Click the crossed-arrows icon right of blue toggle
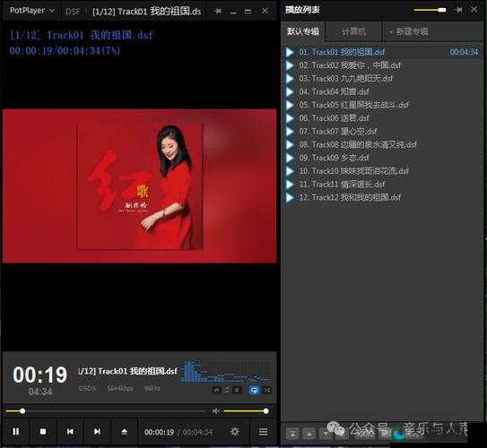 [266, 391]
